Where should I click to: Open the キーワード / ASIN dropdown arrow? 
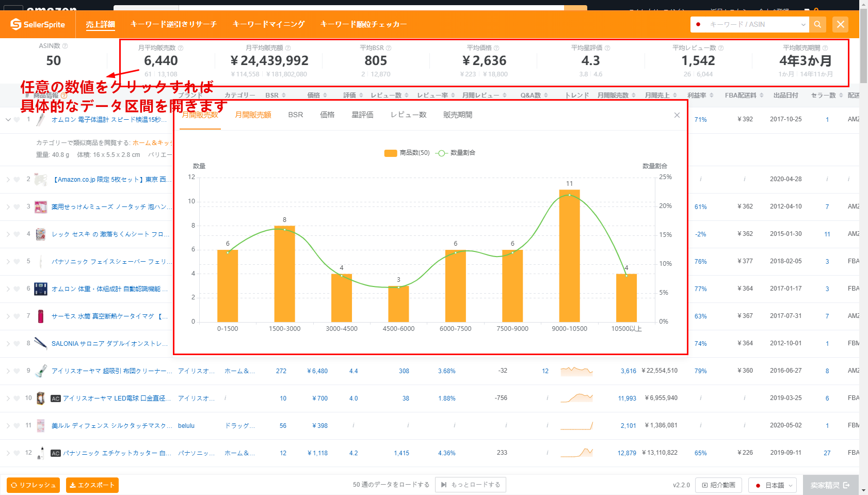click(x=803, y=24)
